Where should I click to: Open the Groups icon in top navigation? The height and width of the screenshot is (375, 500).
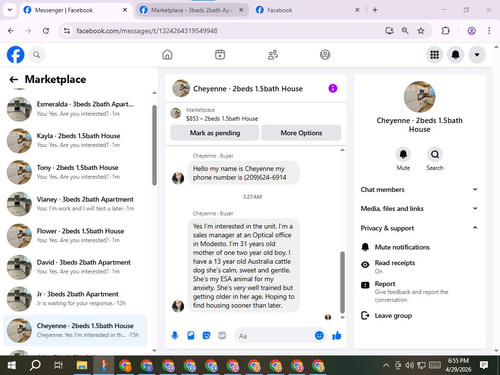pyautogui.click(x=325, y=54)
